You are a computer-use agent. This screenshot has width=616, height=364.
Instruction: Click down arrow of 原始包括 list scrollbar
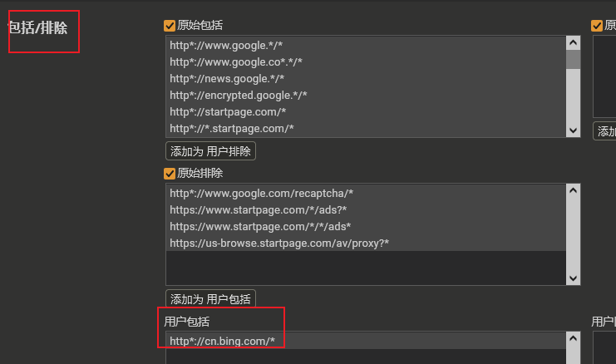(x=573, y=130)
